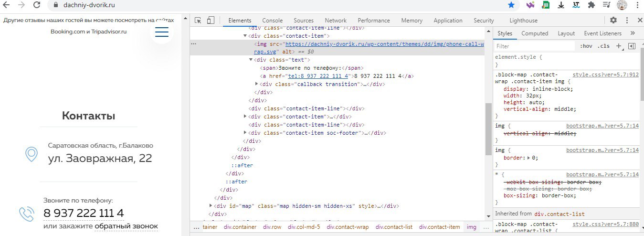The width and height of the screenshot is (644, 236).
Task: Toggle the :hov element state panel
Action: (586, 46)
